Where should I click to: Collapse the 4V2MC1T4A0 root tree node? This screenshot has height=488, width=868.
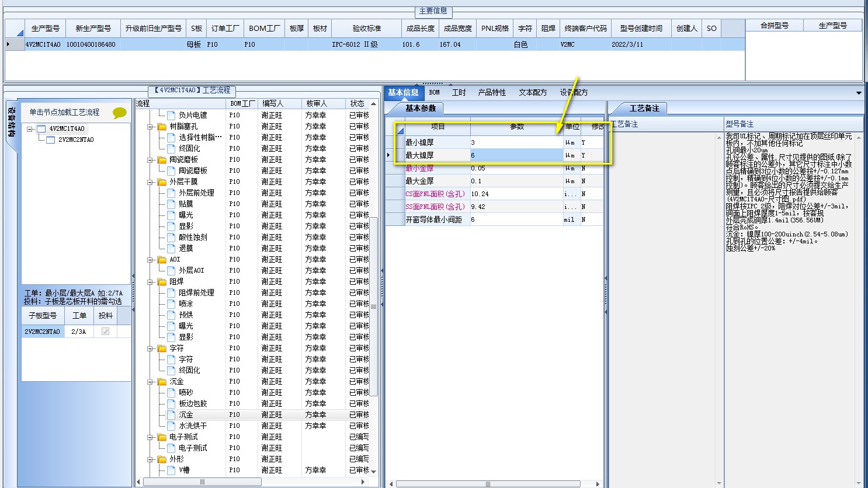point(30,128)
